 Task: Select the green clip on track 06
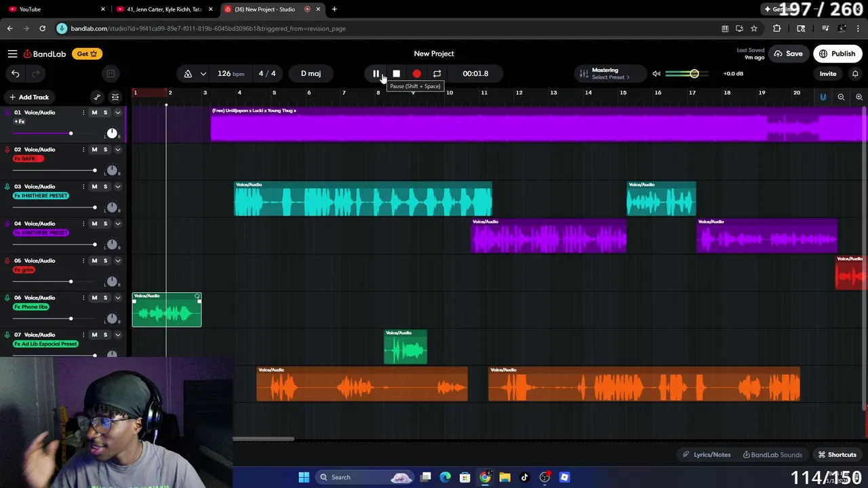(x=167, y=310)
